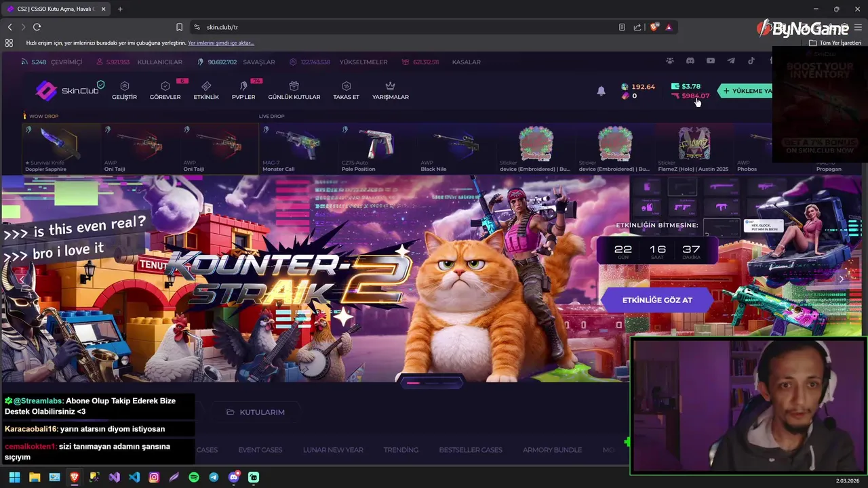Open the community group icon in the header
868x488 pixels.
(x=669, y=61)
